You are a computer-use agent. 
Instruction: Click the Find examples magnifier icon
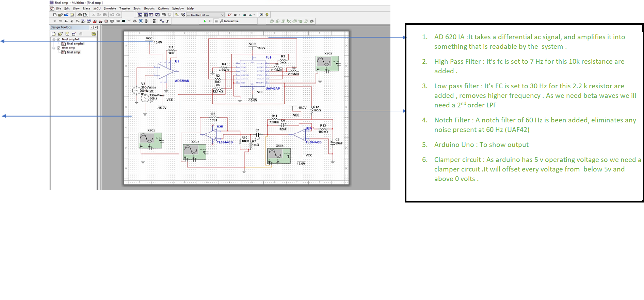click(261, 15)
